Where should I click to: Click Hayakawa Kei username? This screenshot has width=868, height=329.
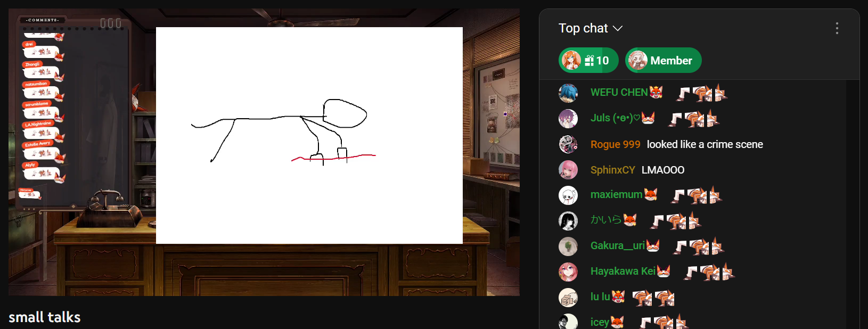(623, 271)
